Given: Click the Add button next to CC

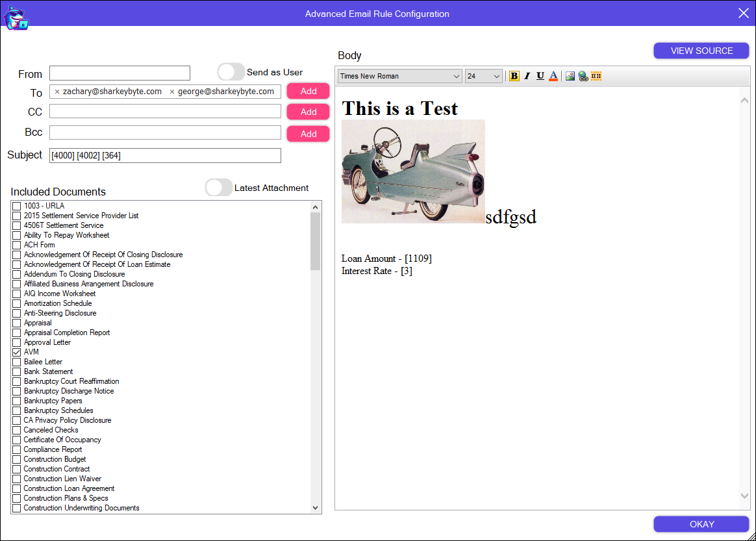Looking at the screenshot, I should pyautogui.click(x=309, y=112).
